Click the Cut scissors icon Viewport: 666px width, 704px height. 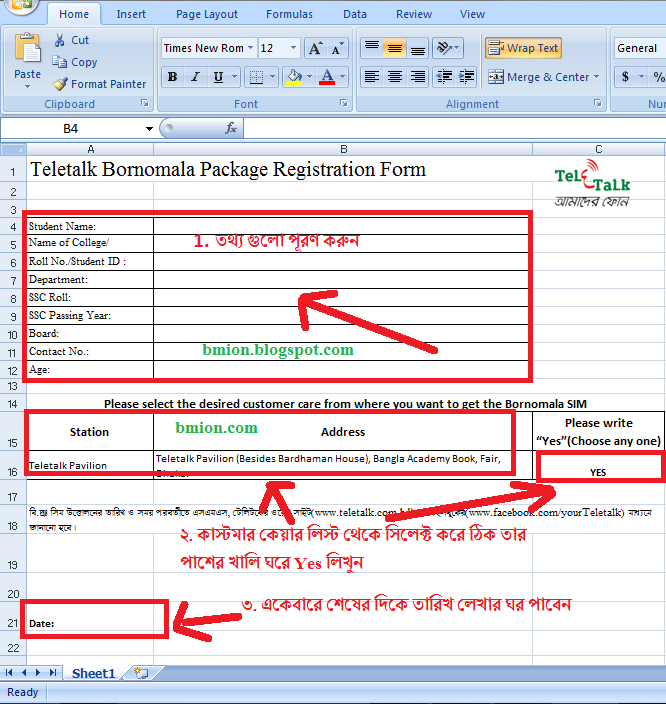click(59, 40)
